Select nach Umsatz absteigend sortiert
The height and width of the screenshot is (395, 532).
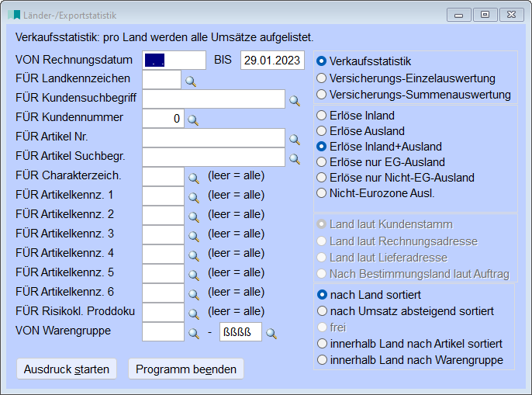[406, 310]
